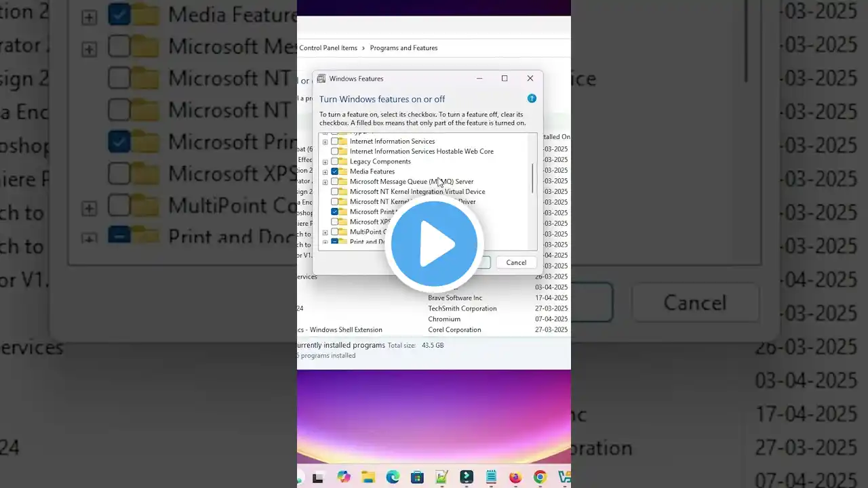The height and width of the screenshot is (488, 868).
Task: Launch Copilot from the taskbar
Action: click(x=344, y=477)
